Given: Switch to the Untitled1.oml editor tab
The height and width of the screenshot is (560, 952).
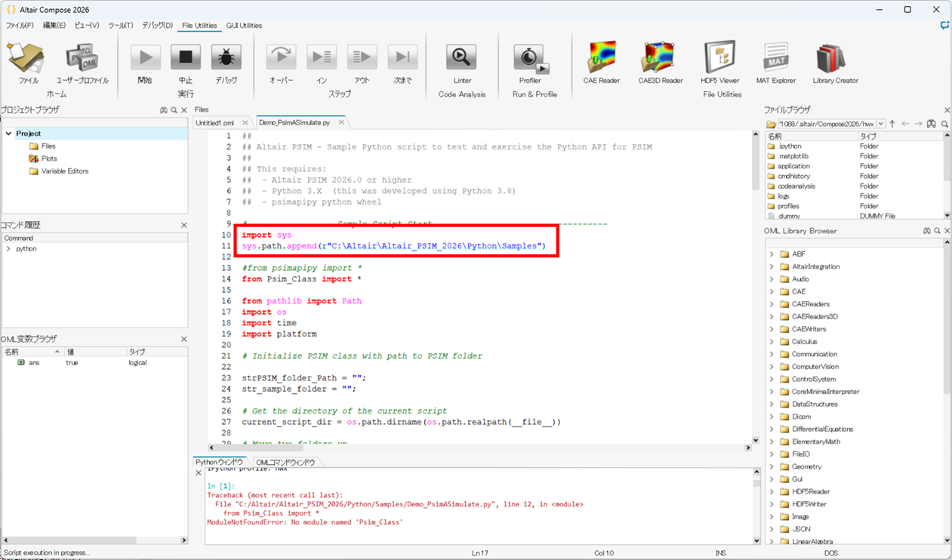Looking at the screenshot, I should click(215, 122).
